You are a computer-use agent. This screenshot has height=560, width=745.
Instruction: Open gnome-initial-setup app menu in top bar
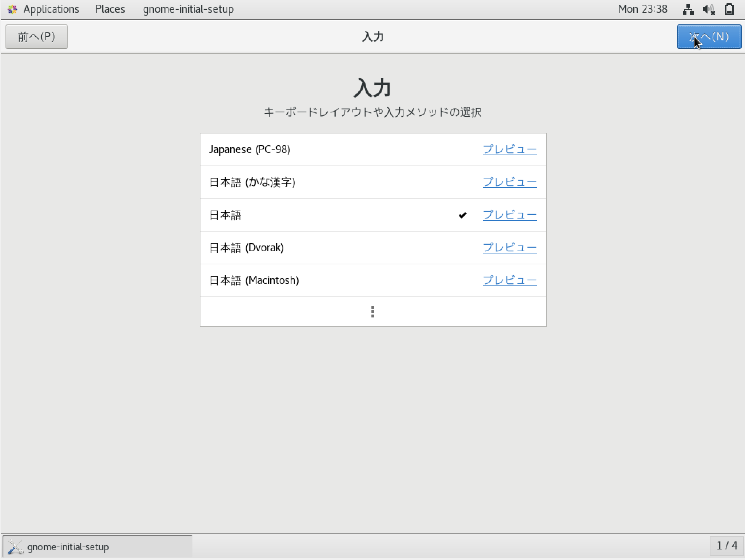coord(188,9)
